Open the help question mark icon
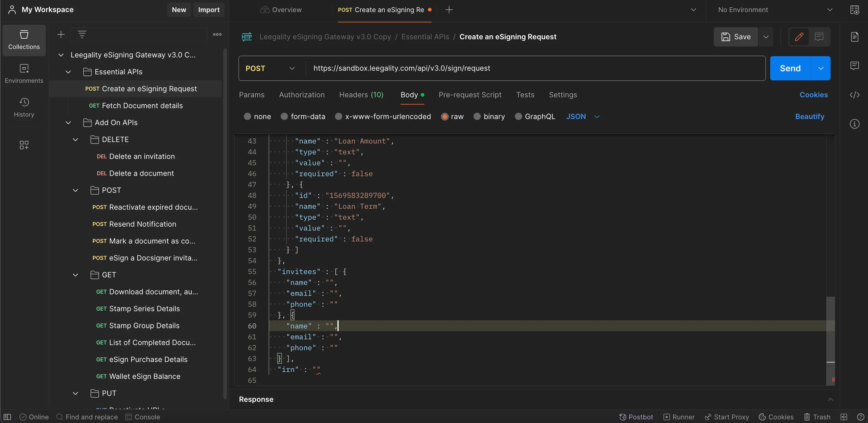Image resolution: width=868 pixels, height=423 pixels. click(860, 417)
